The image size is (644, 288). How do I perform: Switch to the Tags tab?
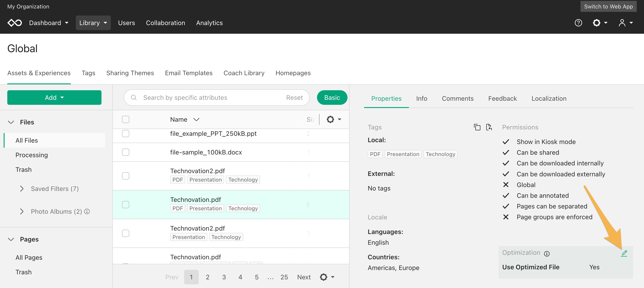click(89, 73)
